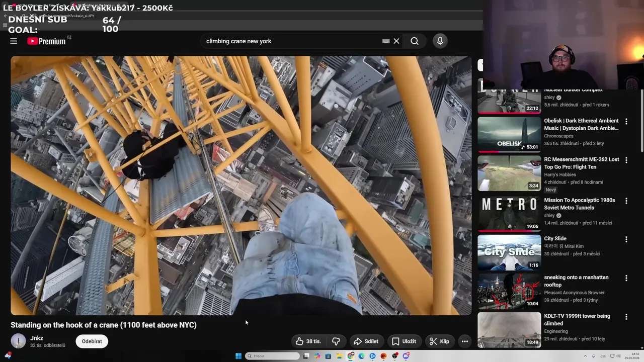The image size is (644, 362).
Task: Open Task View in the taskbar
Action: (306, 356)
